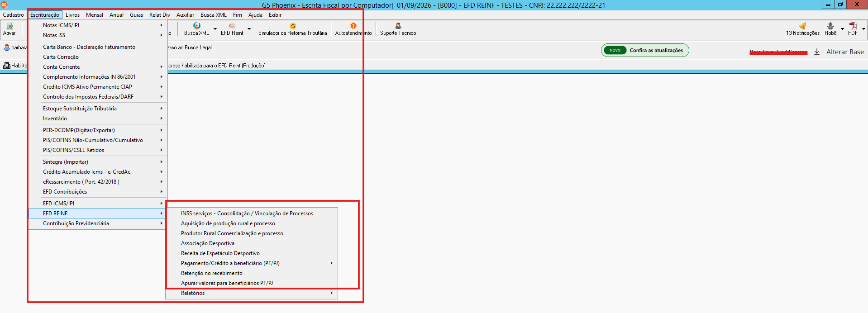Expand Pagamento/Crédito a beneficiário (PF/PJ) submenu
Screen dimensions: 868x313
(x=331, y=263)
